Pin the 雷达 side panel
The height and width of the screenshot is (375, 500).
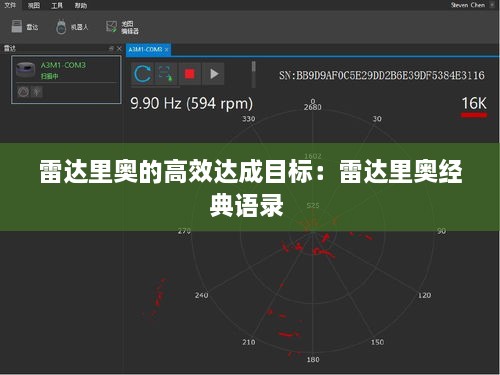coord(111,49)
